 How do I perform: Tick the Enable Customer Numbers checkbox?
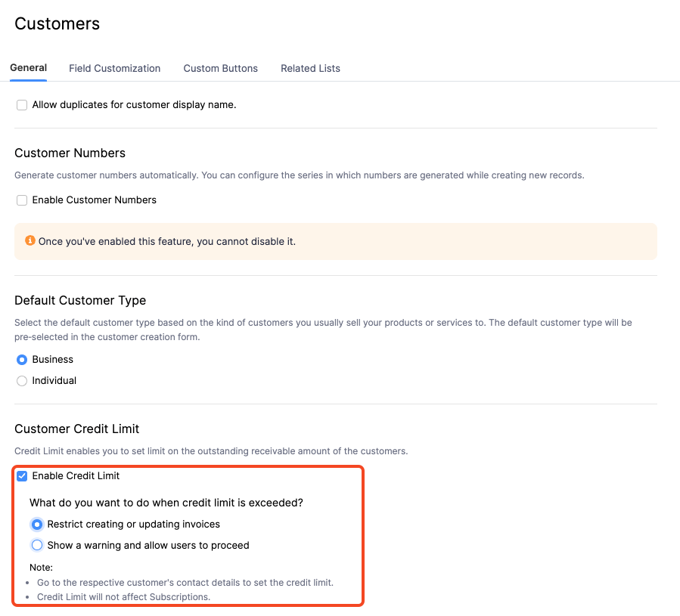[x=22, y=200]
